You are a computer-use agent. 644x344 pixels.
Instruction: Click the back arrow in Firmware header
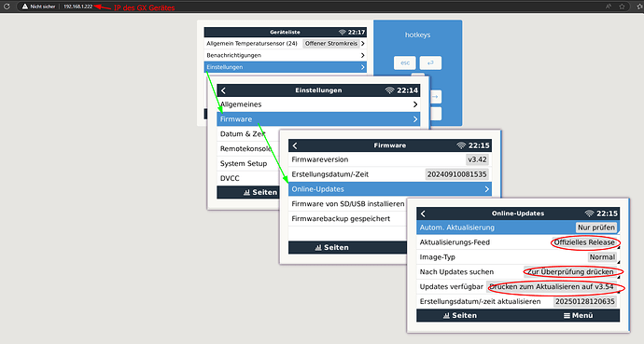pos(295,145)
